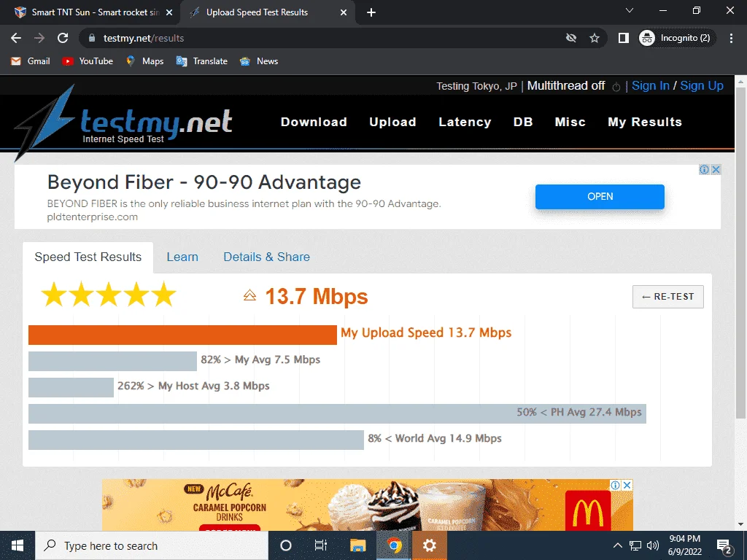Viewport: 747px width, 560px height.
Task: Click the PH Avg 27.4 Mbps bar
Action: point(337,413)
